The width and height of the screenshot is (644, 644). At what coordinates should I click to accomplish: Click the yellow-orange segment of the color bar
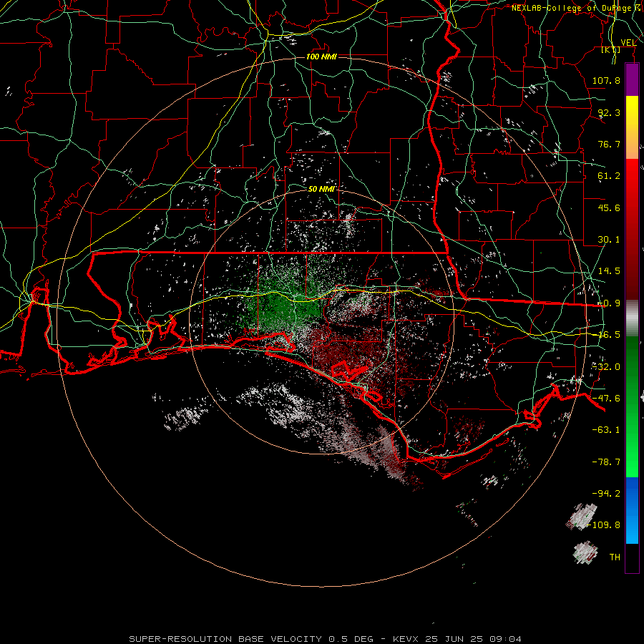click(632, 127)
